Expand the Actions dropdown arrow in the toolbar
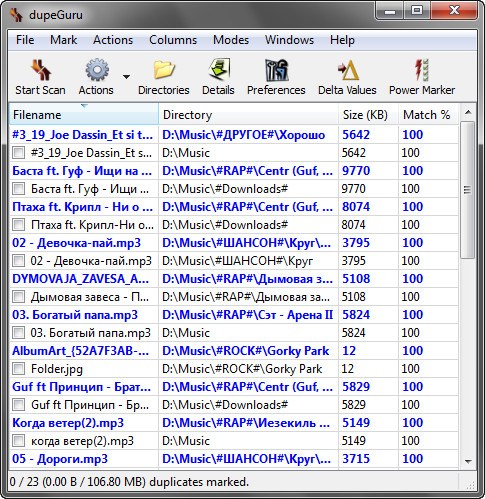The width and height of the screenshot is (485, 499). click(x=126, y=77)
